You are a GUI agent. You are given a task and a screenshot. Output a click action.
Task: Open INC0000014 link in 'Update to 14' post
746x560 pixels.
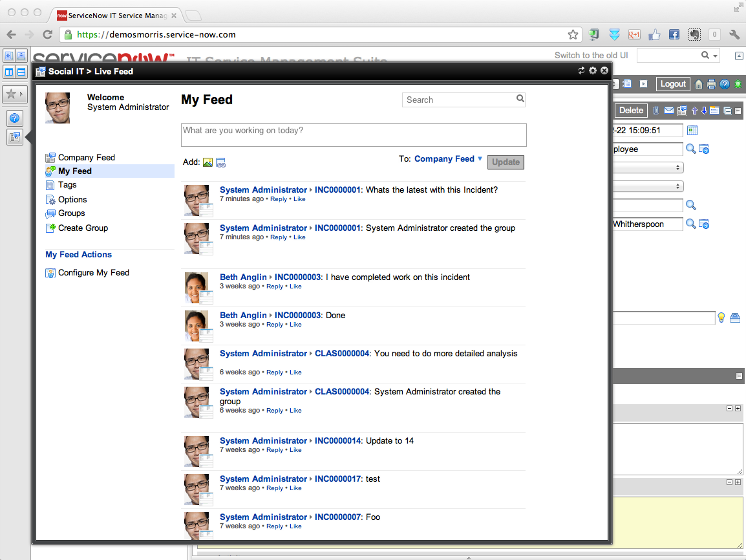coord(338,440)
